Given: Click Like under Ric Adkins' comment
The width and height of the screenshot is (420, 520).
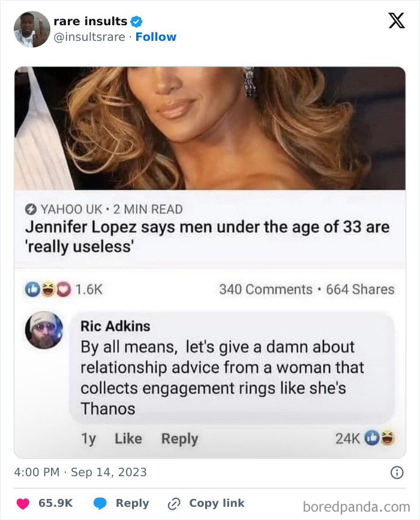Looking at the screenshot, I should pos(128,439).
